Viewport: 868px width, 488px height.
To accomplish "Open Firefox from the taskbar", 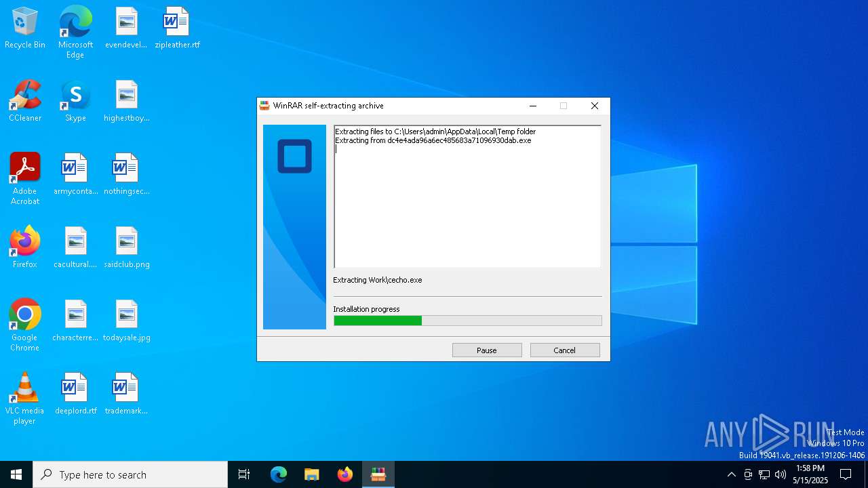I will [345, 474].
